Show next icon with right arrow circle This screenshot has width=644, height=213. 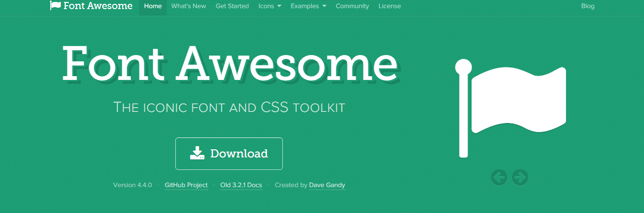pyautogui.click(x=520, y=178)
